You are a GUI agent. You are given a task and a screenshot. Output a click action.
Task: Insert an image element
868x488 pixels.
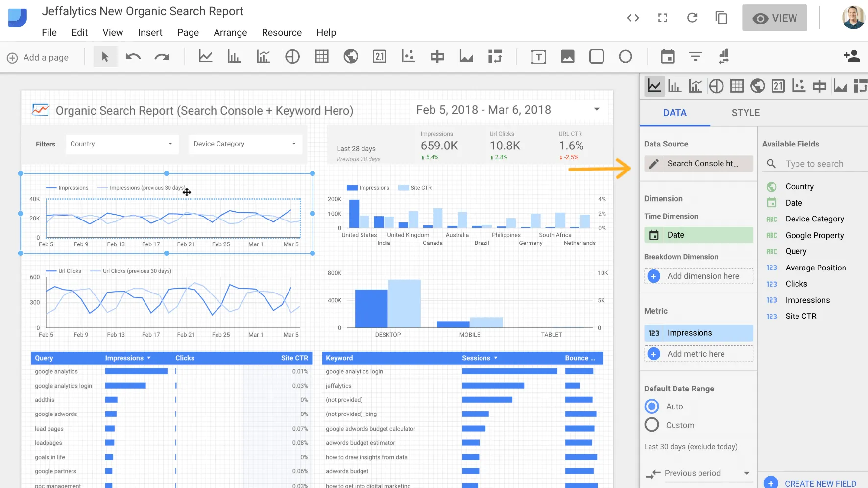click(568, 57)
